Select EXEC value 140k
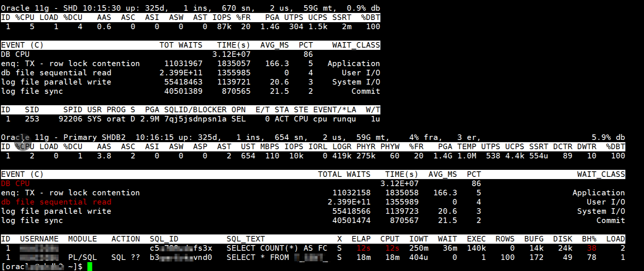This screenshot has width=644, height=271. 476,248
